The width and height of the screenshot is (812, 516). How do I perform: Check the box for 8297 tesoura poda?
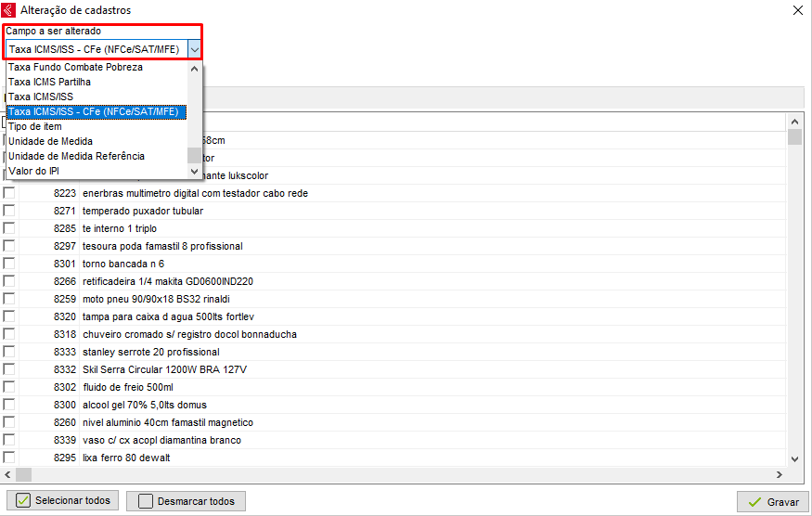[x=9, y=246]
